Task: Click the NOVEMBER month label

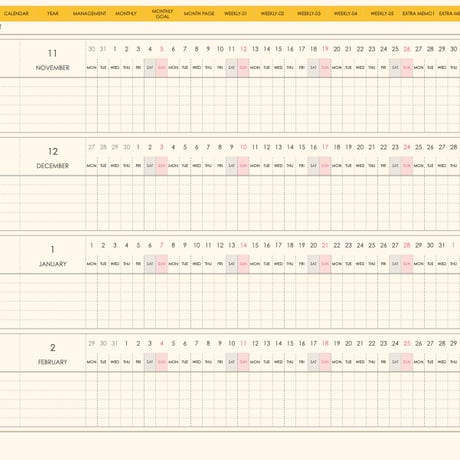Action: click(x=53, y=68)
